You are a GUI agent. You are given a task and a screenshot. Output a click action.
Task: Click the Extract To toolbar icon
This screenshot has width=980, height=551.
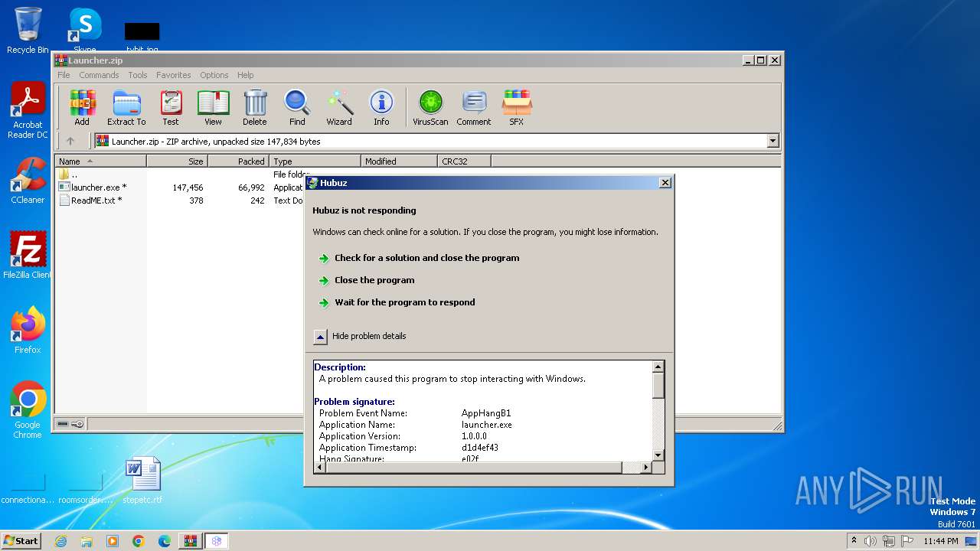126,108
